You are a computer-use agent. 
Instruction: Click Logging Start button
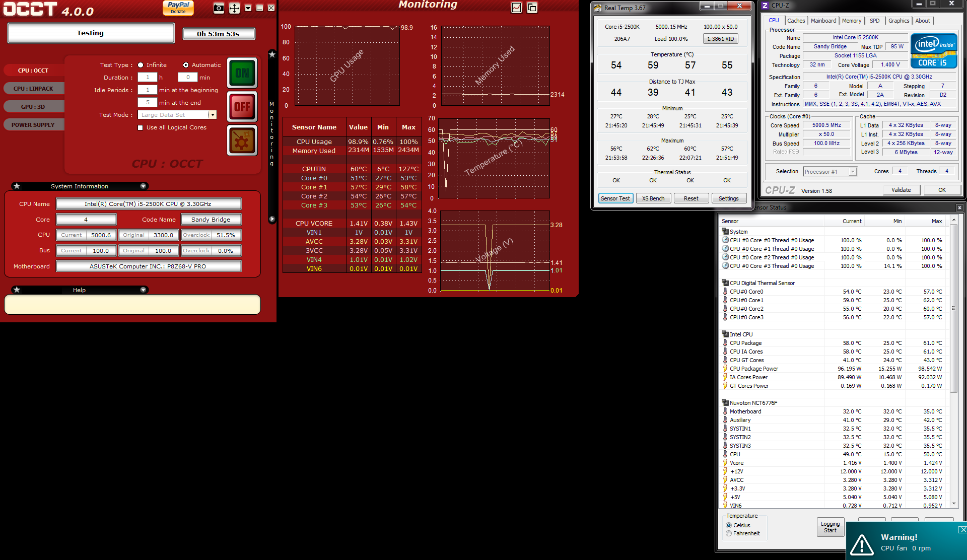click(830, 527)
